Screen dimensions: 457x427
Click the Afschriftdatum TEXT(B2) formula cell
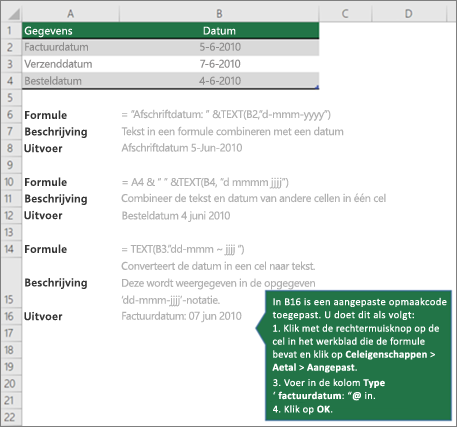pyautogui.click(x=226, y=115)
